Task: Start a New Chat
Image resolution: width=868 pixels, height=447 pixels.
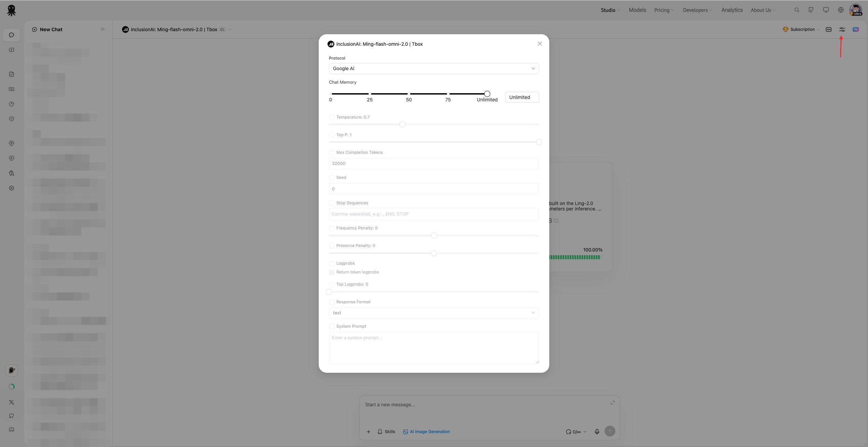Action: click(47, 29)
